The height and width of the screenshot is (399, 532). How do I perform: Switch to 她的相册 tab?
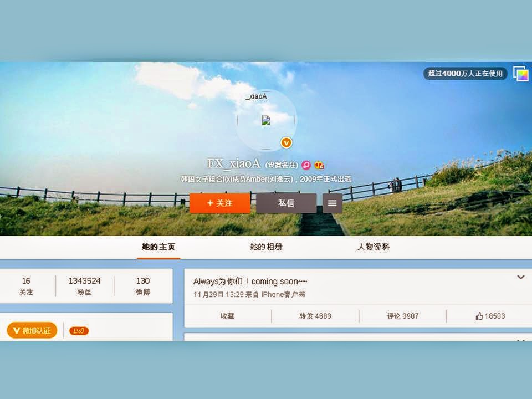[267, 247]
